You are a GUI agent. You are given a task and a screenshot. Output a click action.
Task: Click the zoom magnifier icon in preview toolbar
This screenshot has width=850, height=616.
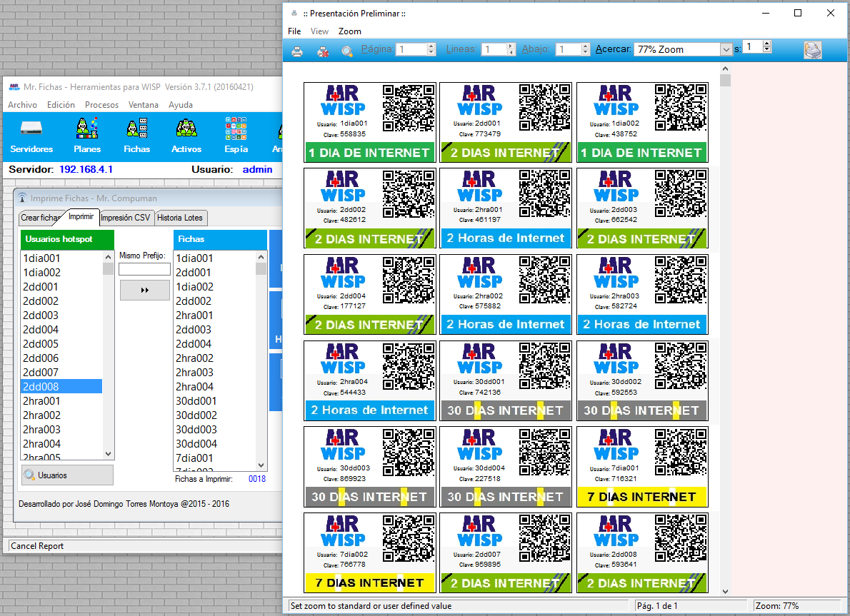tap(349, 51)
